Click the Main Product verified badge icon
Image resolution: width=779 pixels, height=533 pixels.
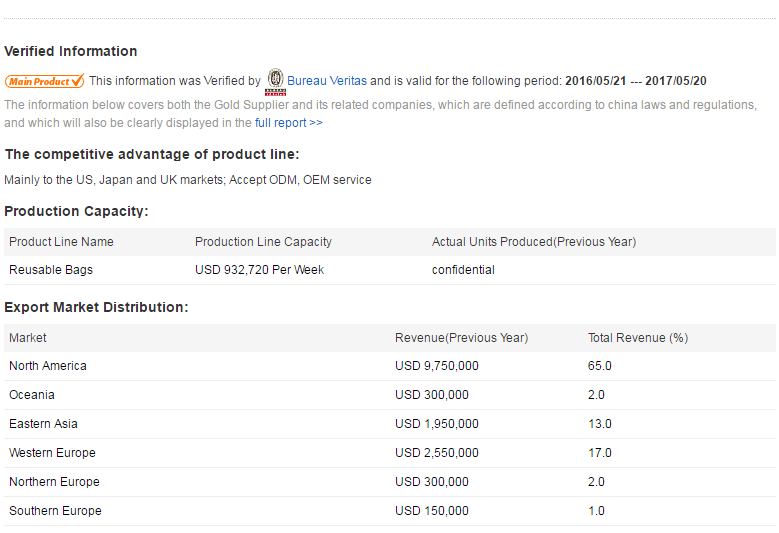coord(45,81)
